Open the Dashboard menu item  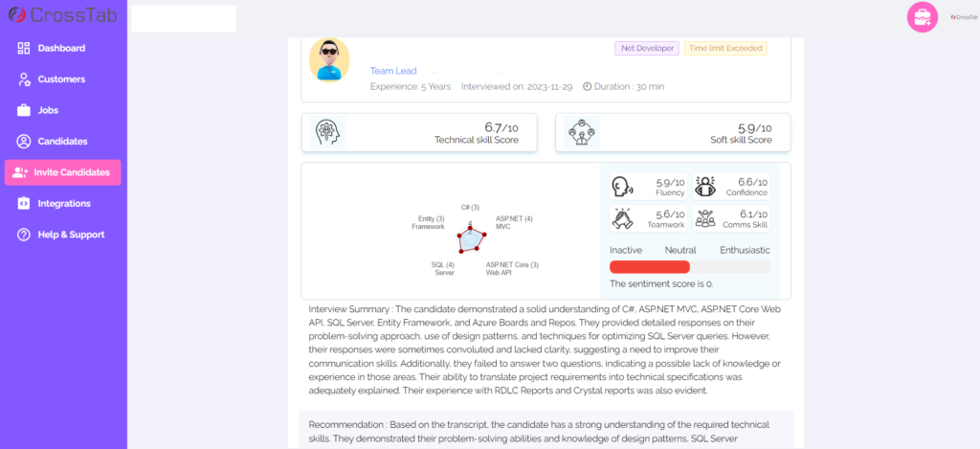[62, 48]
